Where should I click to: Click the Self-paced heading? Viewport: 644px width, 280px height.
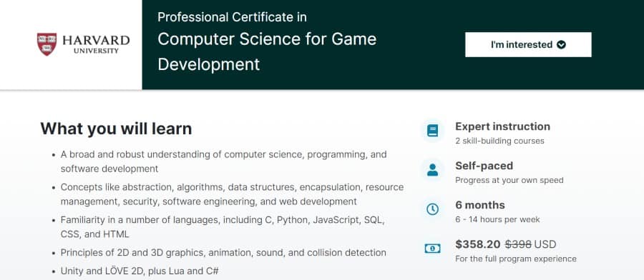click(x=484, y=166)
